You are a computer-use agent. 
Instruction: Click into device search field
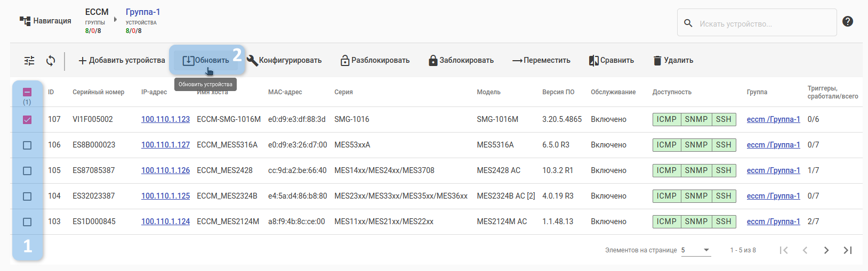pyautogui.click(x=762, y=23)
